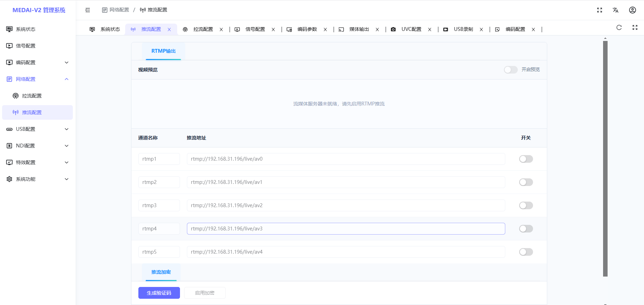Screen dimensions: 644x305
Task: Collapse the sidebar menu with fold icon
Action: click(88, 10)
